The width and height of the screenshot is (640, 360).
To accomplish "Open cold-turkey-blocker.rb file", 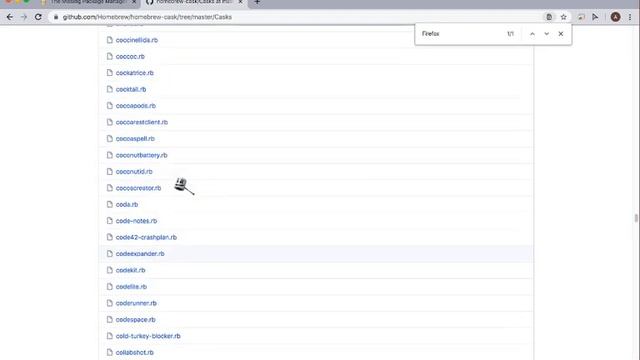I will (x=148, y=336).
